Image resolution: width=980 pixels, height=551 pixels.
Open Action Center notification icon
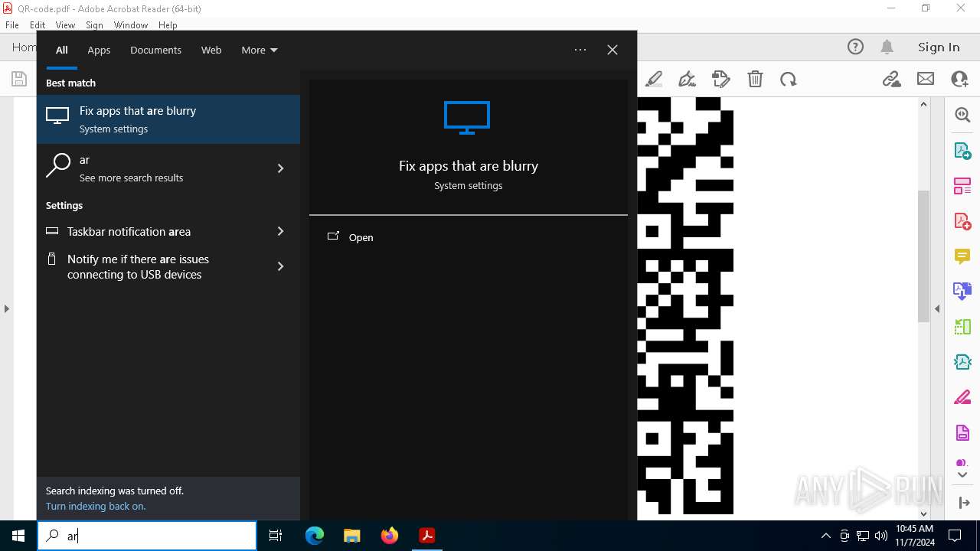pos(955,536)
